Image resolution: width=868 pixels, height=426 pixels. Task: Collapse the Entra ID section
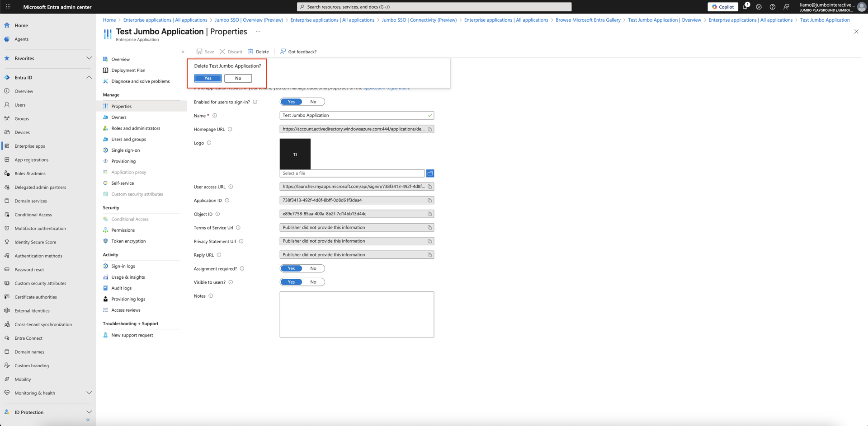coord(89,77)
